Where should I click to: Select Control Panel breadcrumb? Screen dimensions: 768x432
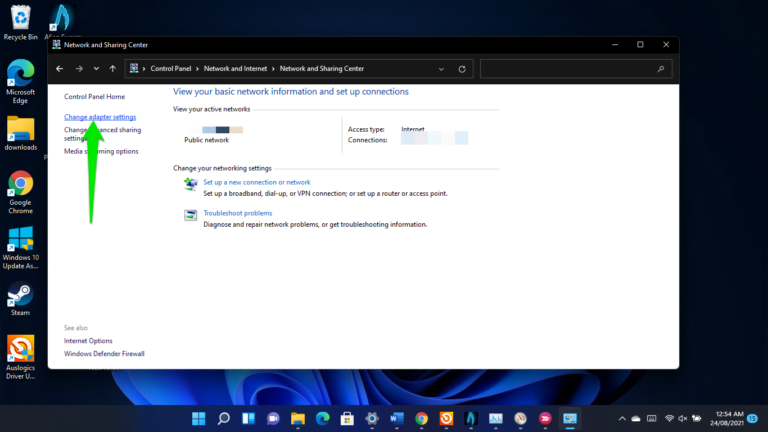[170, 69]
